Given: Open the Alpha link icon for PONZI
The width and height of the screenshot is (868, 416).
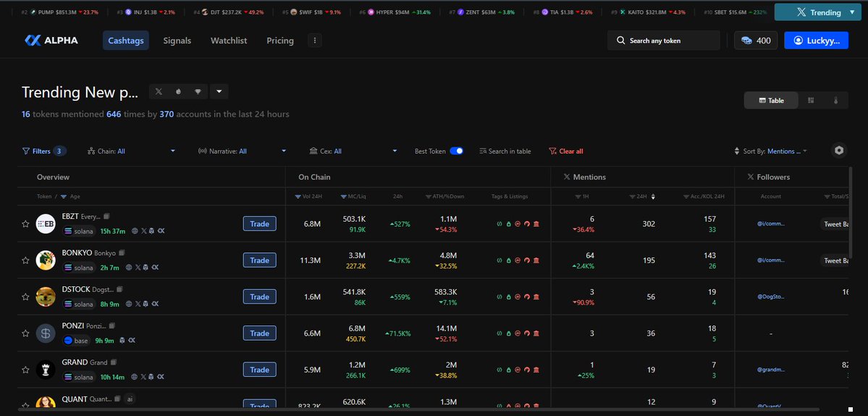Looking at the screenshot, I should [x=132, y=340].
